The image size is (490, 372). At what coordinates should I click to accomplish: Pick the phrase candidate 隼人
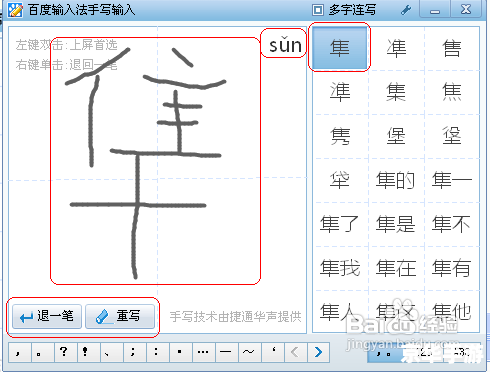pos(339,312)
